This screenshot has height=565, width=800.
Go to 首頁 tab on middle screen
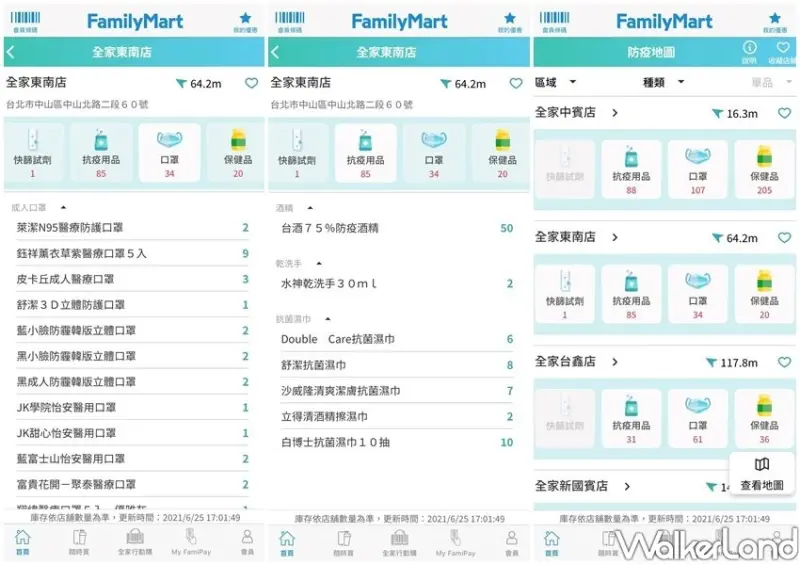tap(287, 544)
